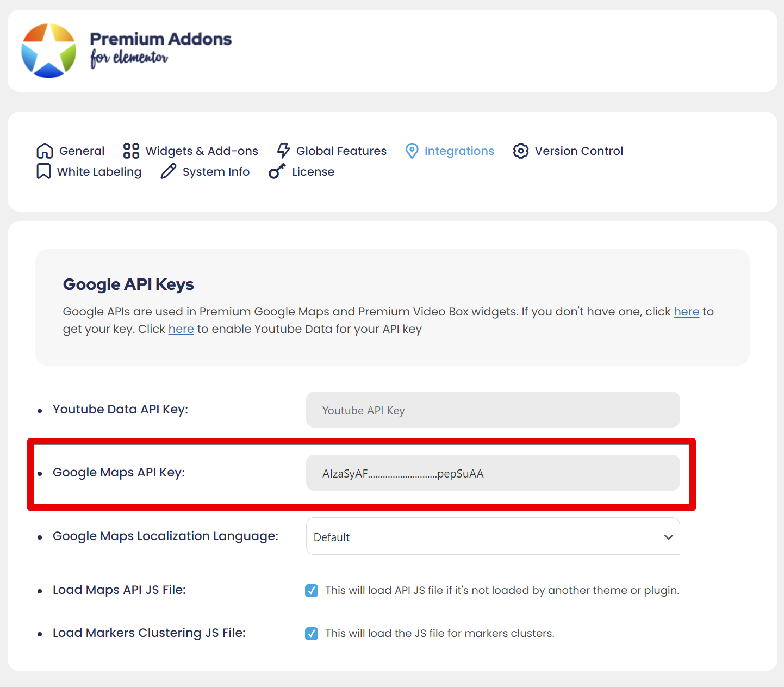Click the 'Load Maps API JS File:' label
Viewport: 784px width, 687px height.
(x=119, y=590)
